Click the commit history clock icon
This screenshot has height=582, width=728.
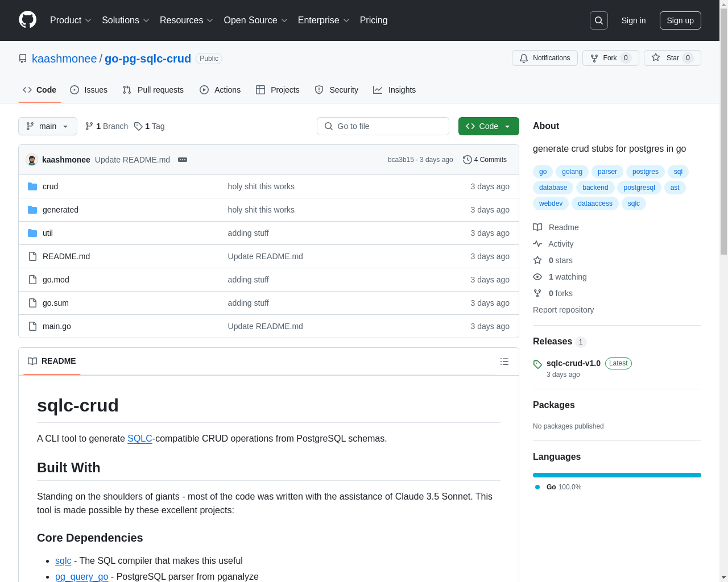point(468,160)
